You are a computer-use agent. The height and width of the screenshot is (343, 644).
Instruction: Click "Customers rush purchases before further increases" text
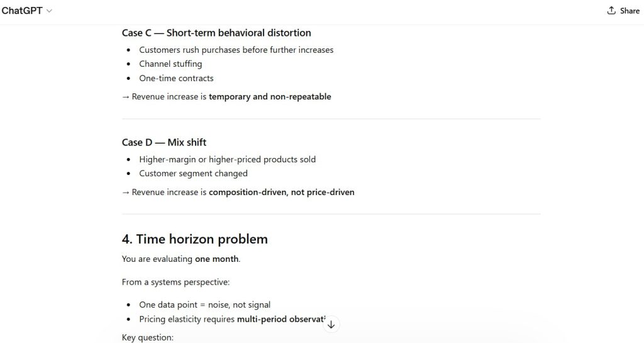236,50
